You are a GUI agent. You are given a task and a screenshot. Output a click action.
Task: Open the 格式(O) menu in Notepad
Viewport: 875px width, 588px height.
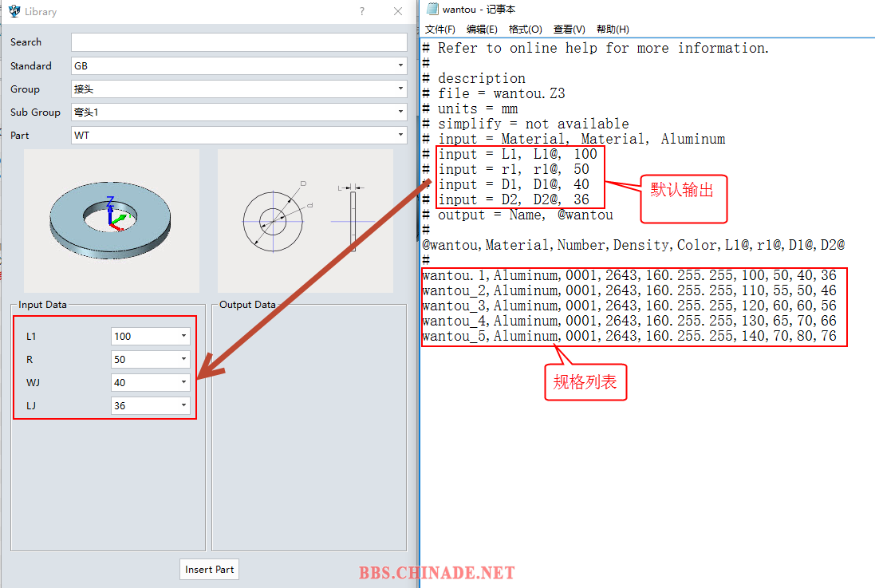click(x=525, y=30)
